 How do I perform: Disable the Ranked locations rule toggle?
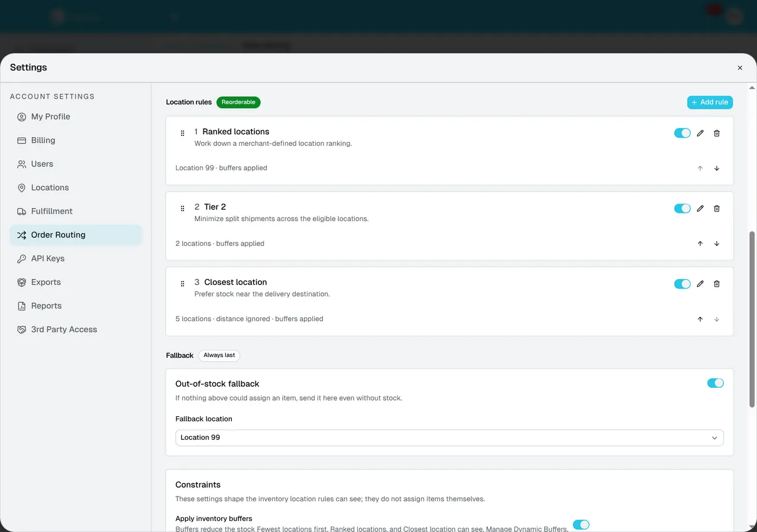682,133
